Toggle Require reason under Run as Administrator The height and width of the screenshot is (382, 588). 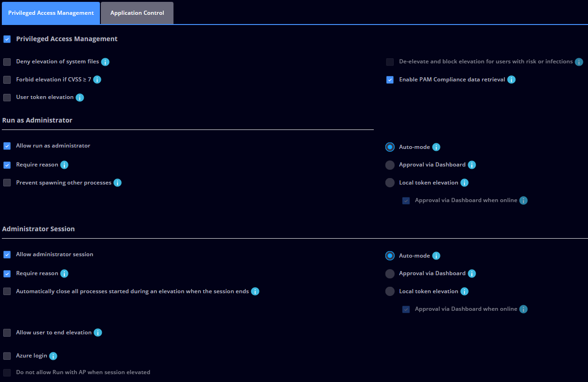click(x=7, y=165)
